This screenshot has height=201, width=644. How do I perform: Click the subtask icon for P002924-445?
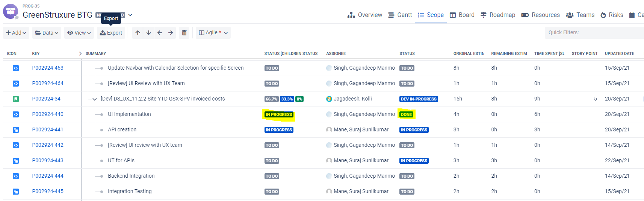pos(16,192)
